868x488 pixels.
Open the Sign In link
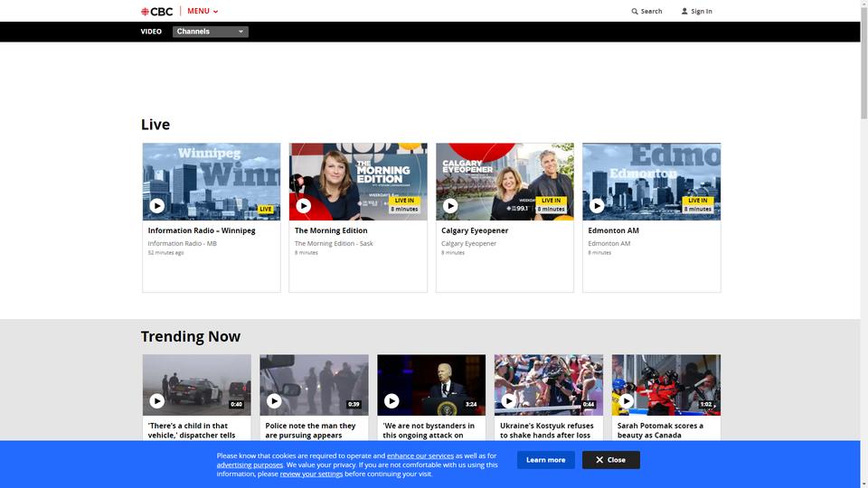696,11
